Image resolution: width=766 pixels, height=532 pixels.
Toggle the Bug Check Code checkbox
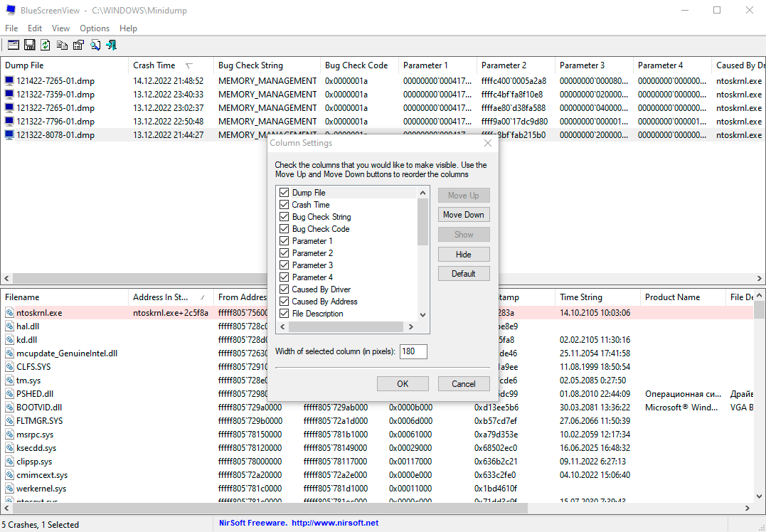pyautogui.click(x=284, y=228)
